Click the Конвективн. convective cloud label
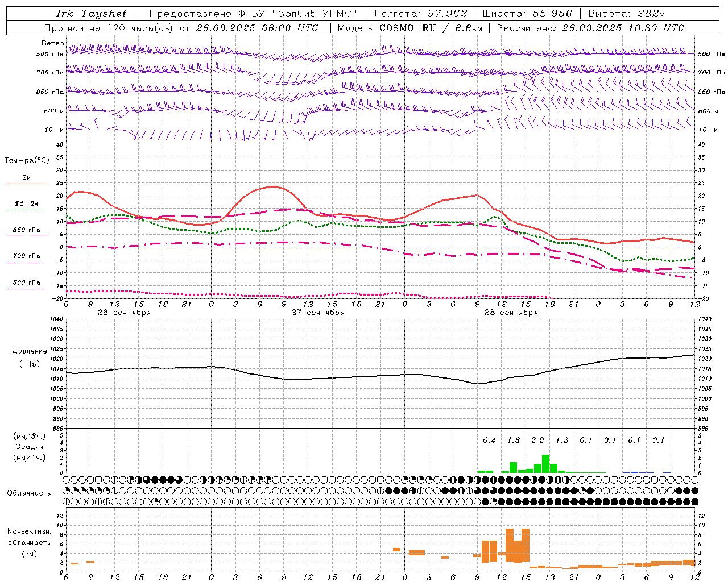 point(30,531)
